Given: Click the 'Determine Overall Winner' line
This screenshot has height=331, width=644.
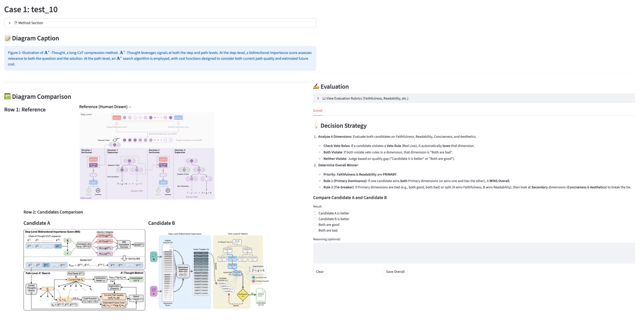Looking at the screenshot, I should pyautogui.click(x=338, y=165).
